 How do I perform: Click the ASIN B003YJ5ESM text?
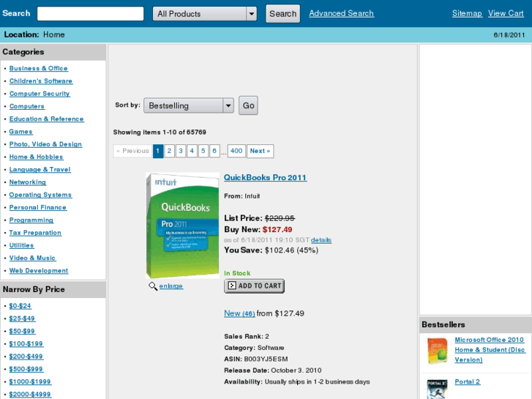click(256, 359)
